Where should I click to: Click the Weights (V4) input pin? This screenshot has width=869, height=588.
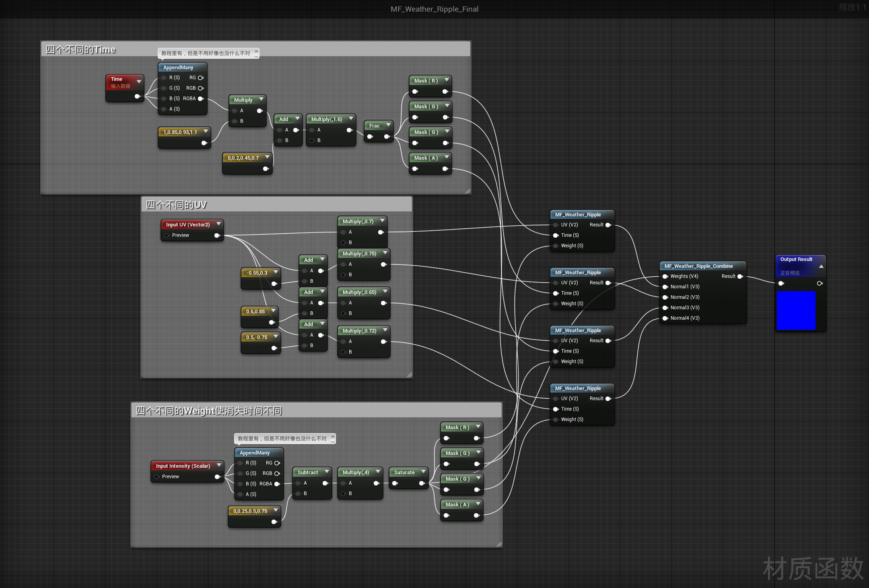click(665, 276)
